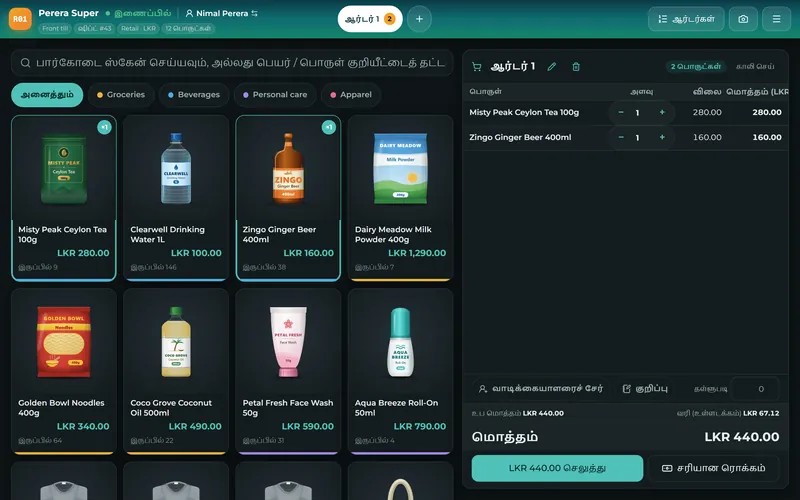Click the R01 register badge

[x=20, y=19]
